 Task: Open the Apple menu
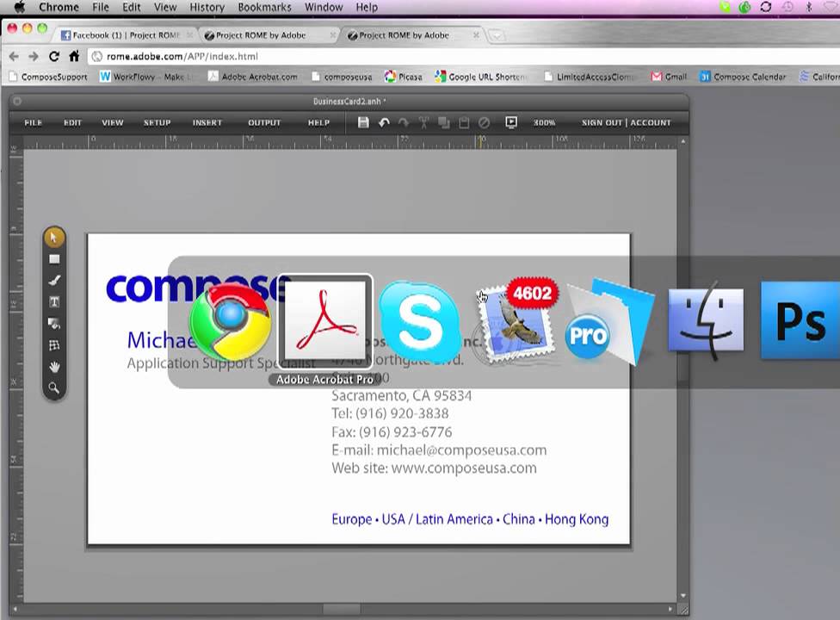(19, 7)
